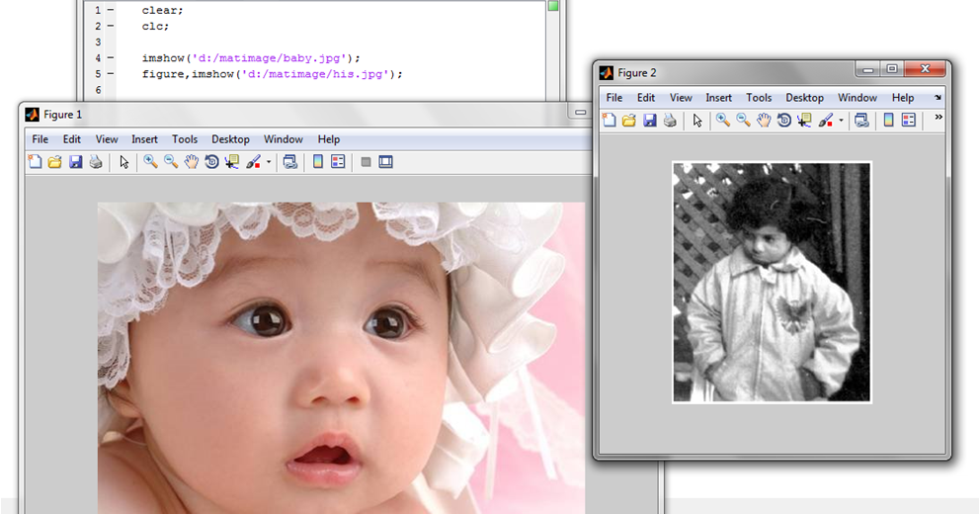Open Edit menu in Figure 2
The width and height of the screenshot is (980, 515).
tap(646, 98)
